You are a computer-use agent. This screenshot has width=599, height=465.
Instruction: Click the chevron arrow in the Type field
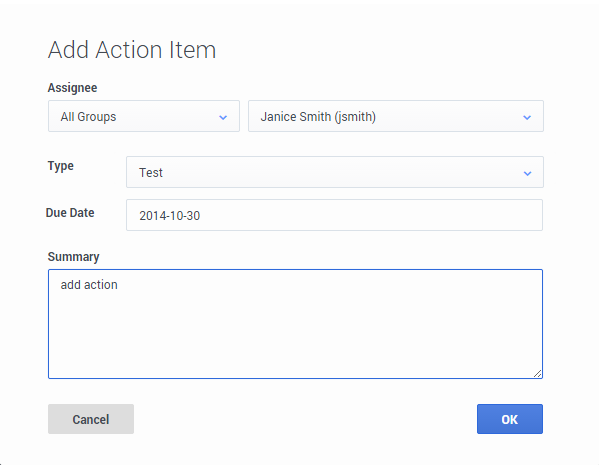[528, 173]
